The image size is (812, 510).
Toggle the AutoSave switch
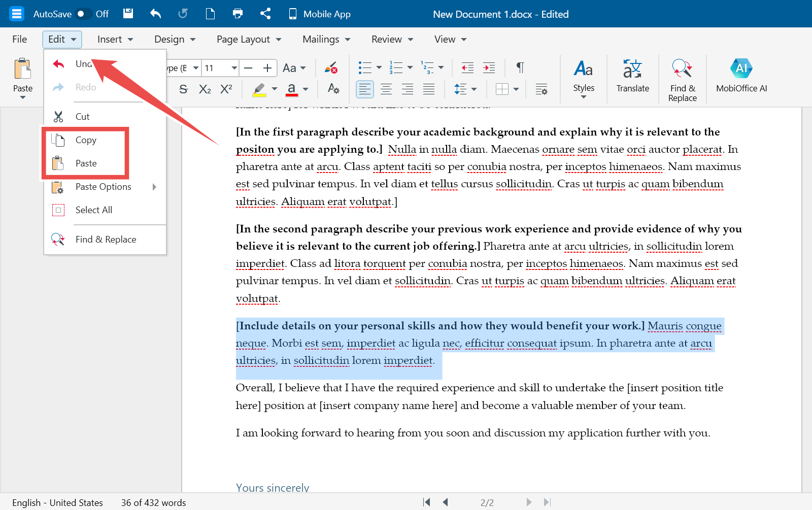click(x=83, y=14)
